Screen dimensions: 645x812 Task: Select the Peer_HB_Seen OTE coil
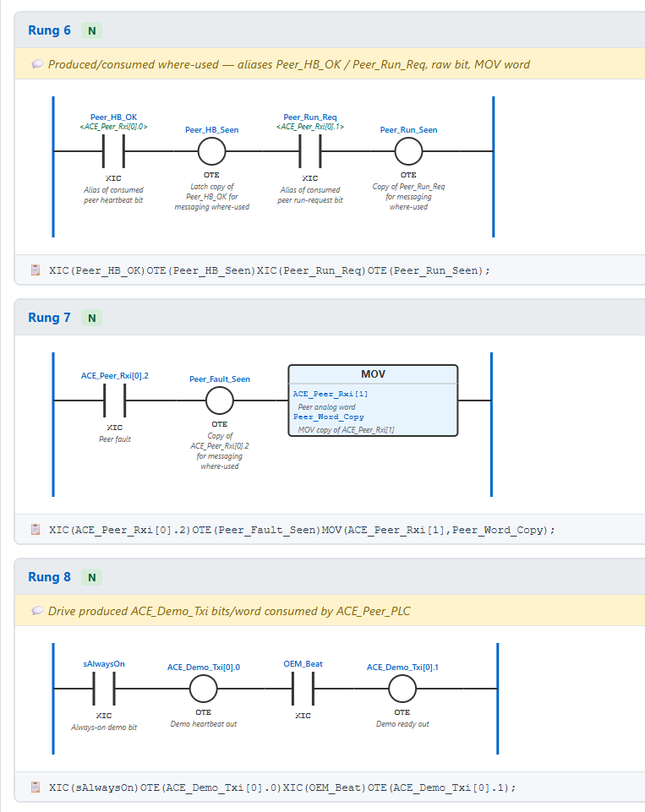click(211, 151)
